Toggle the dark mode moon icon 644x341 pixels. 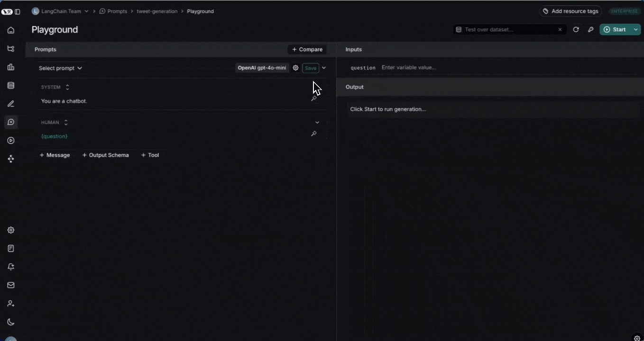(11, 322)
